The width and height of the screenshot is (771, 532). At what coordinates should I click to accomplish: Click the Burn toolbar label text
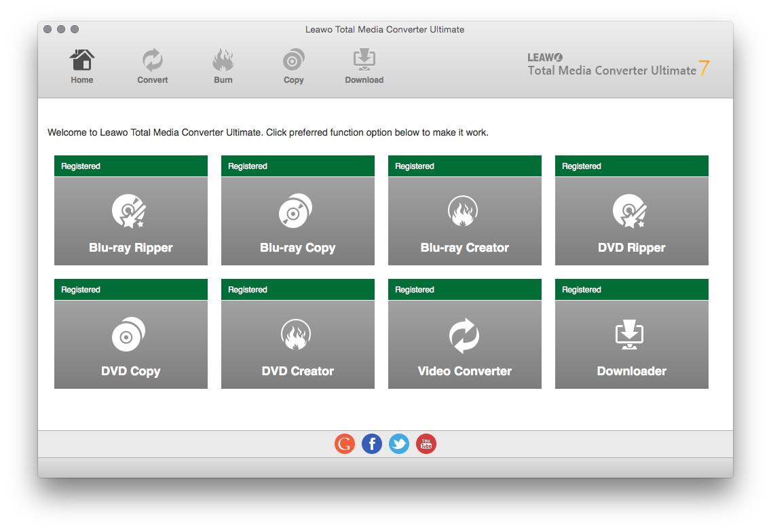click(223, 79)
